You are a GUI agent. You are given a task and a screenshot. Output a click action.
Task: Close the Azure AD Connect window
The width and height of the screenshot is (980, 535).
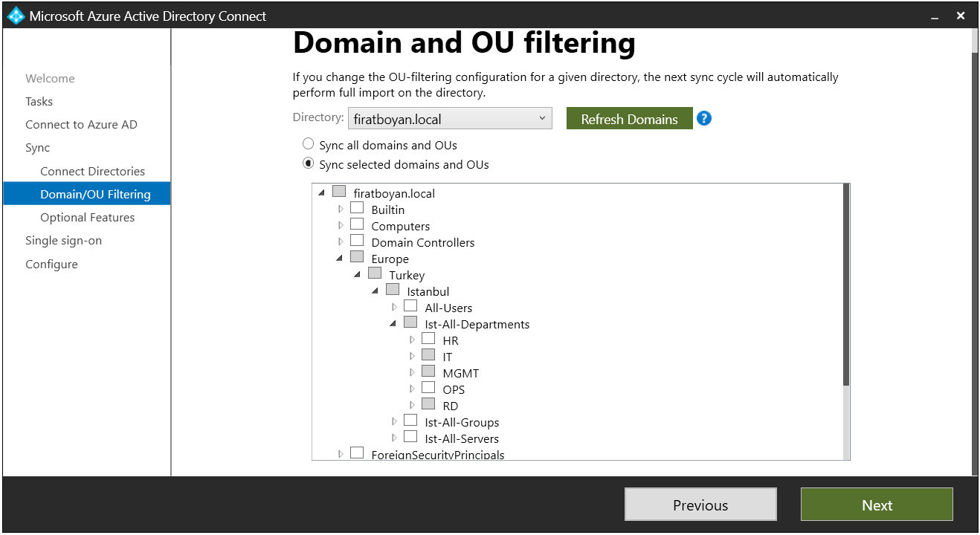click(x=961, y=16)
